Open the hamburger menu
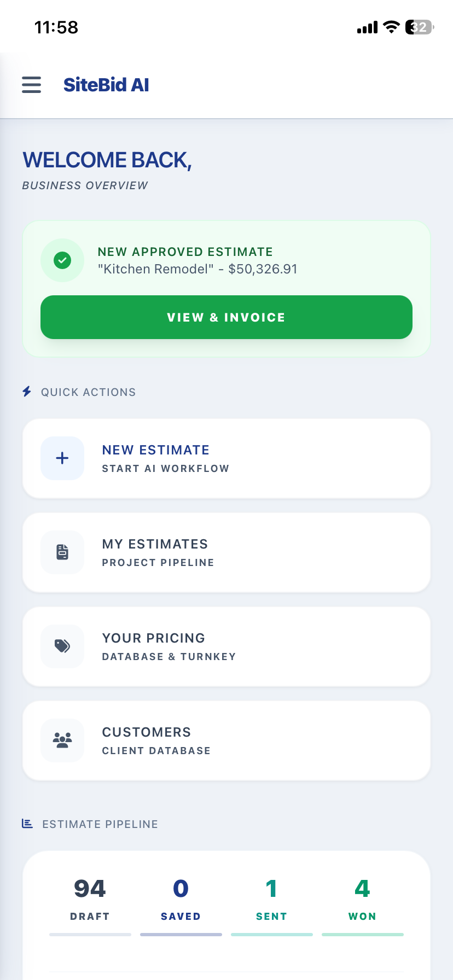Viewport: 453px width, 980px height. [32, 85]
